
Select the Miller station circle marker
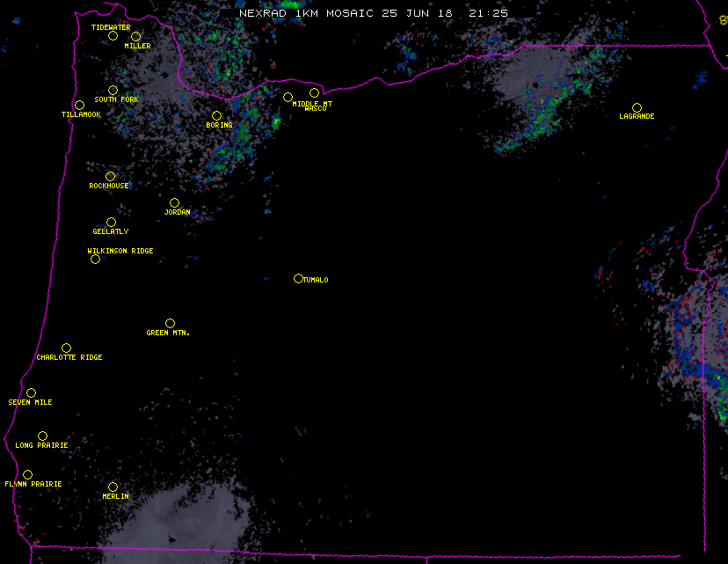[135, 36]
